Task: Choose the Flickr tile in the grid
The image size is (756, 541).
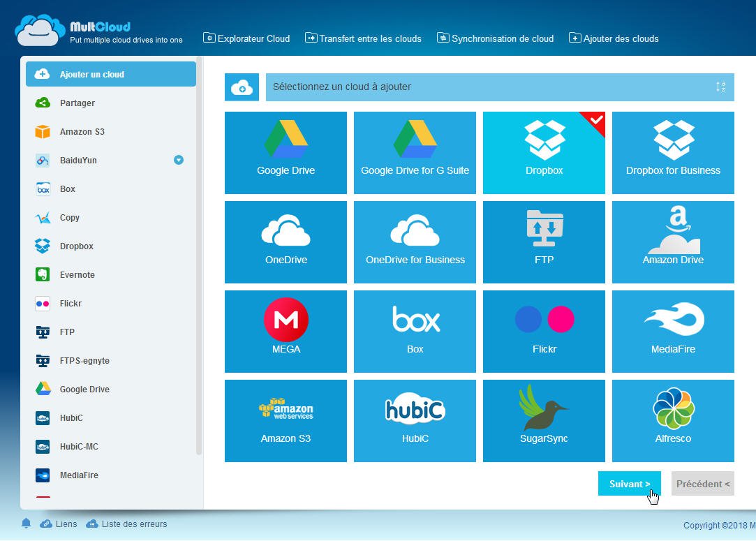Action: [544, 332]
